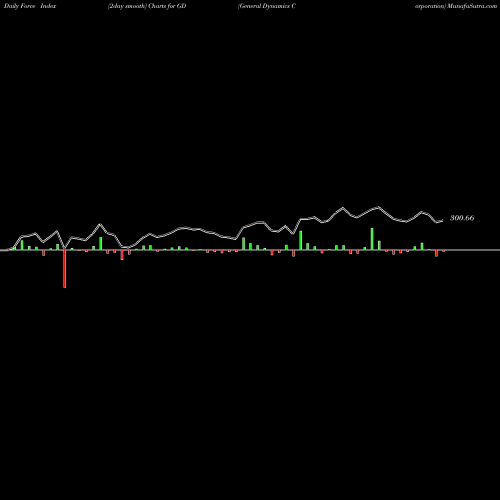The width and height of the screenshot is (500, 500).
Task: Click the tallest green bar near the chart's right side
Action: coord(372,239)
